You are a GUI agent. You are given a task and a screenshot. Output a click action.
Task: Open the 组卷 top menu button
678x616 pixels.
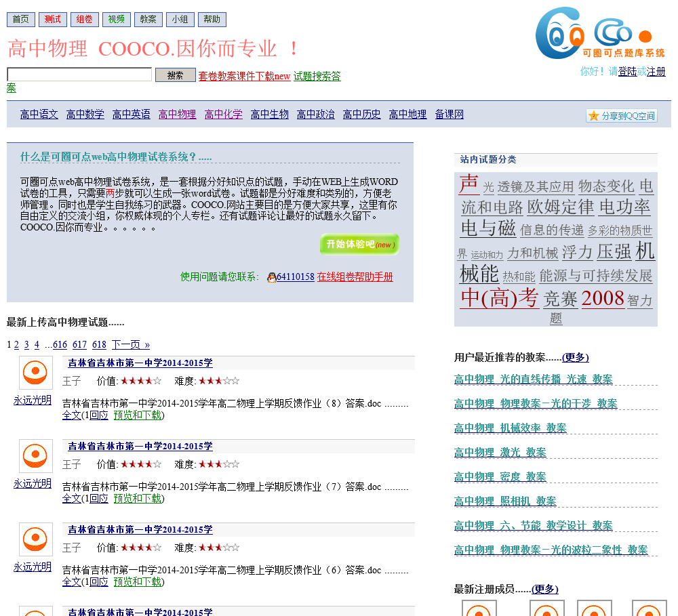click(84, 20)
